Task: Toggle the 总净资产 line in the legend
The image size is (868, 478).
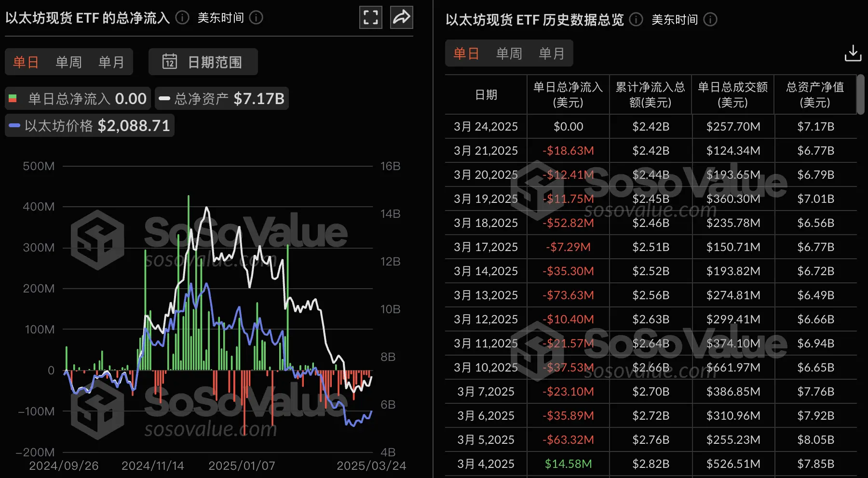Action: click(221, 98)
